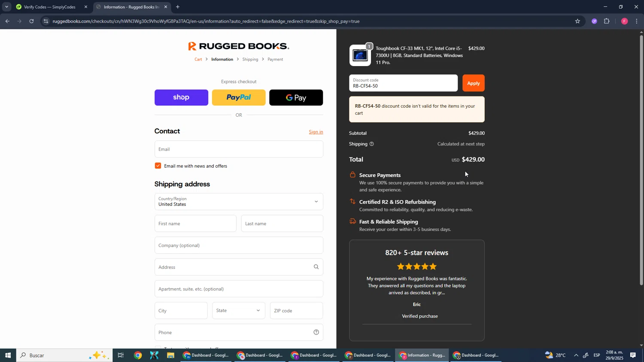Open browser extensions puzzle icon
Viewport: 644px width, 362px height.
[607, 21]
